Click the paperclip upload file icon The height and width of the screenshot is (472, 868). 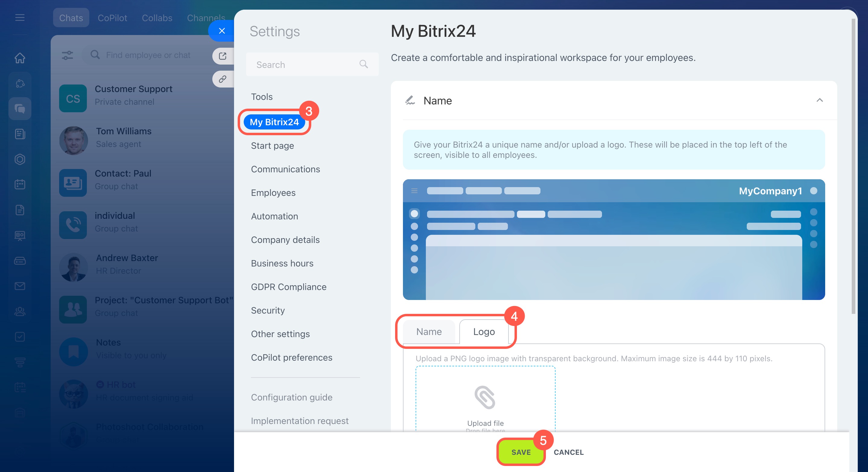(x=485, y=397)
